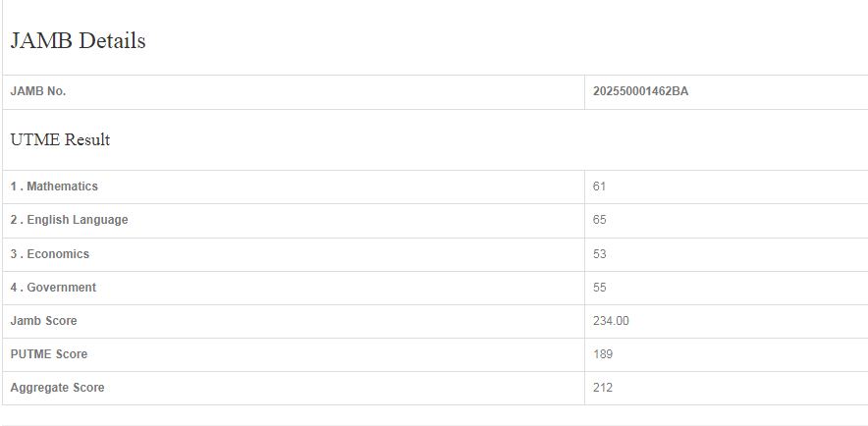
Task: Click the JAMB Details heading
Action: pyautogui.click(x=78, y=41)
